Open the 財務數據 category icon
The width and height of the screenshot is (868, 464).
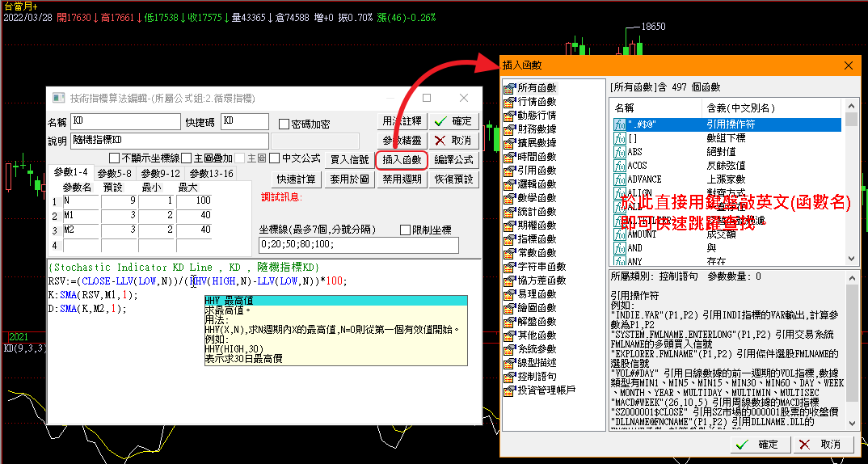coord(509,129)
